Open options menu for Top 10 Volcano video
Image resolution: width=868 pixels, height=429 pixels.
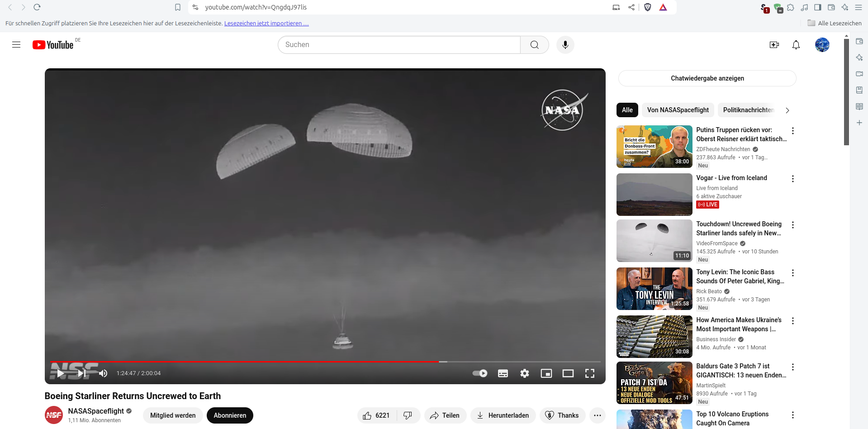click(x=792, y=415)
